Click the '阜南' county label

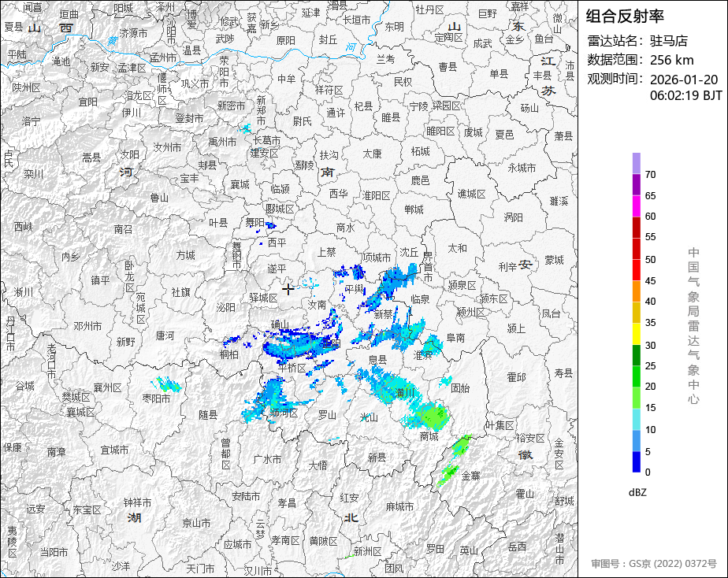(x=455, y=338)
